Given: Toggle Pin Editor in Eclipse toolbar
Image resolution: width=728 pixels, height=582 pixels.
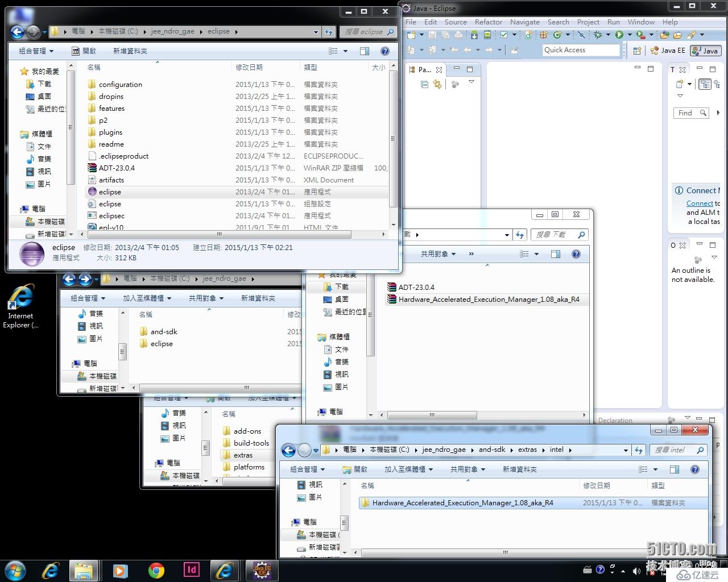Looking at the screenshot, I should [x=514, y=50].
